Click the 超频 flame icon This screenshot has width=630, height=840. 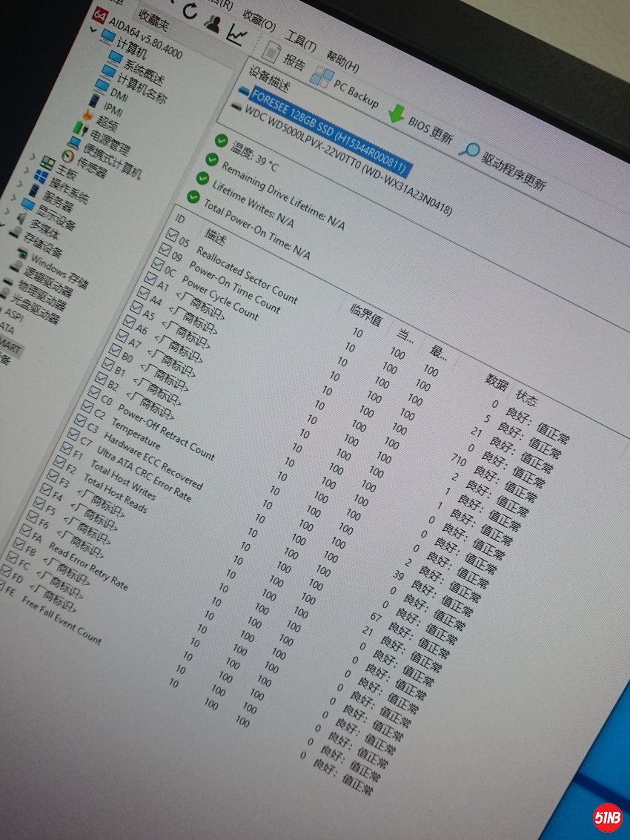pyautogui.click(x=86, y=115)
